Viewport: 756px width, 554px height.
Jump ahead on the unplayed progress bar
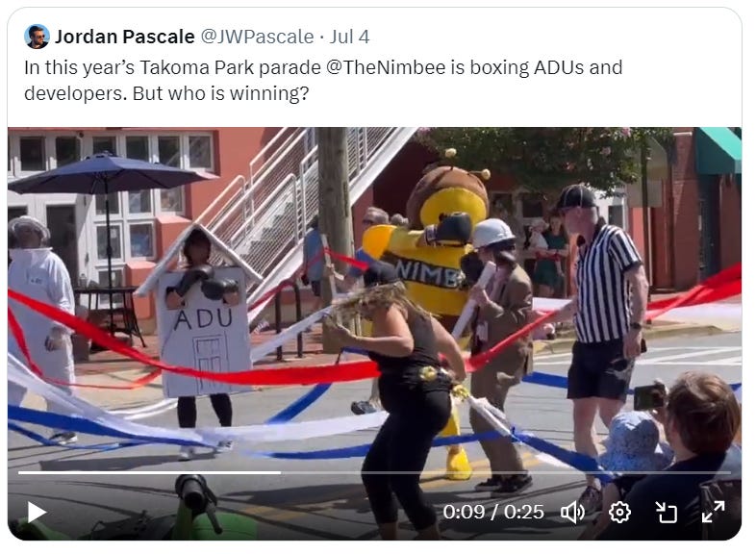click(x=505, y=472)
